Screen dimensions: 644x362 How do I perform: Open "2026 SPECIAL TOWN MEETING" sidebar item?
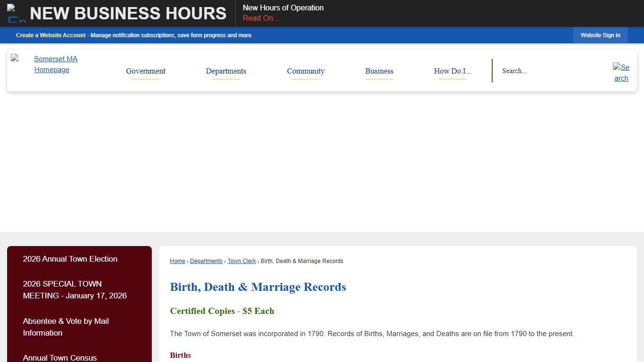click(75, 289)
